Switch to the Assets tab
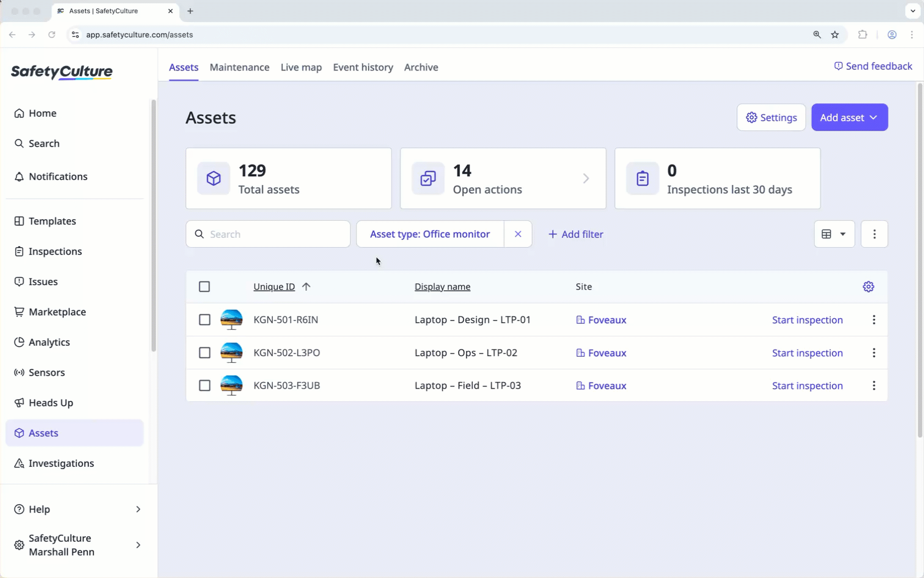 (x=184, y=67)
